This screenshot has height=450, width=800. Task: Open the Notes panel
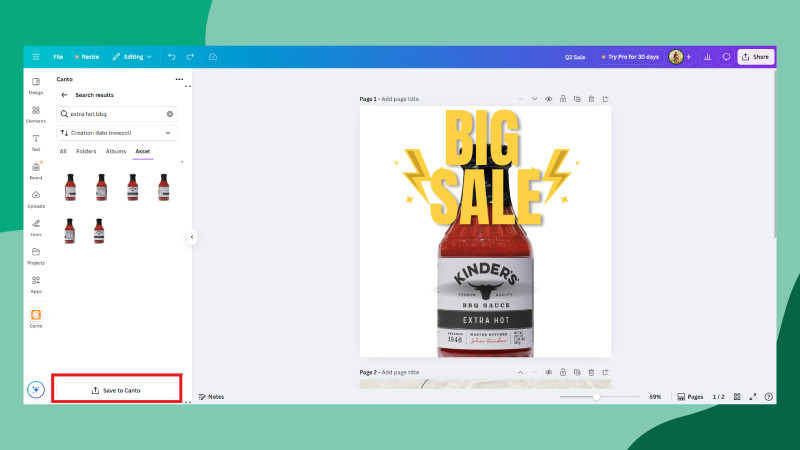tap(211, 396)
